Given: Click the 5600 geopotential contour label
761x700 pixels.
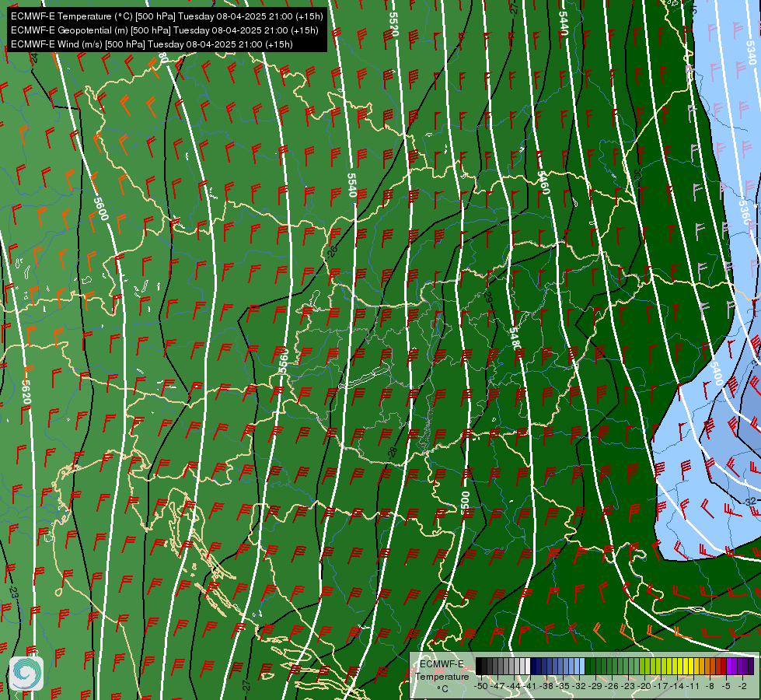Looking at the screenshot, I should pos(100,209).
